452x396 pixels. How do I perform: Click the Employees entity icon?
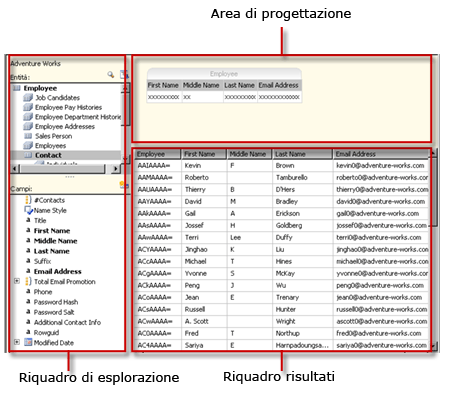(28, 146)
